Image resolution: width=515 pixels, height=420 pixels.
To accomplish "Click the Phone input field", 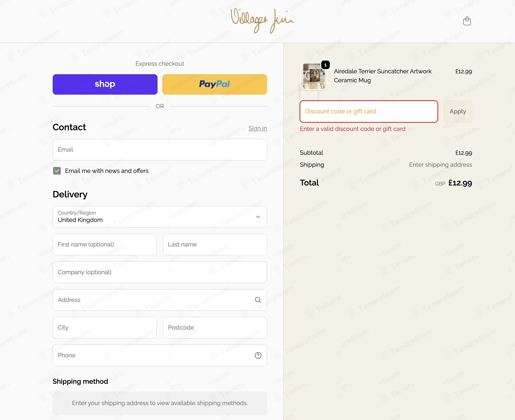I will click(160, 355).
